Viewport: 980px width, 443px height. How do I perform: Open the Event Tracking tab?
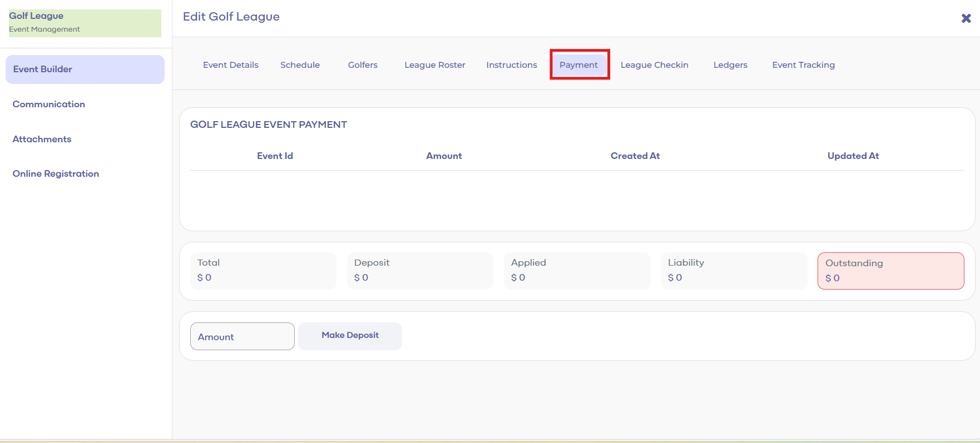(803, 65)
